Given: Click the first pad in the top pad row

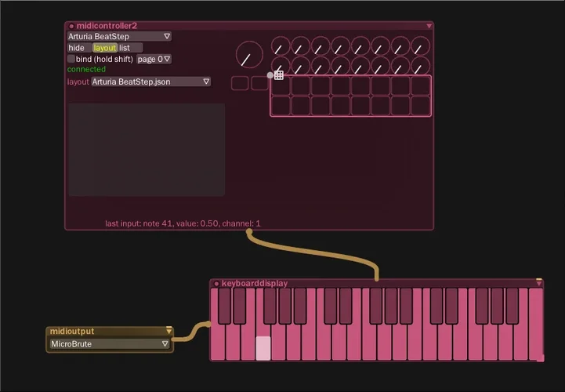Looking at the screenshot, I should 281,85.
